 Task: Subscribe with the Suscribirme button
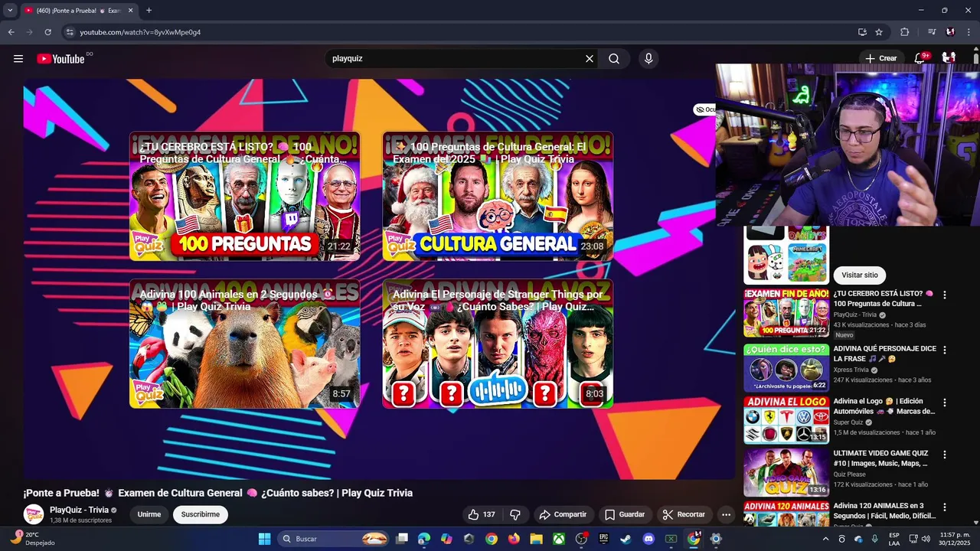(201, 514)
